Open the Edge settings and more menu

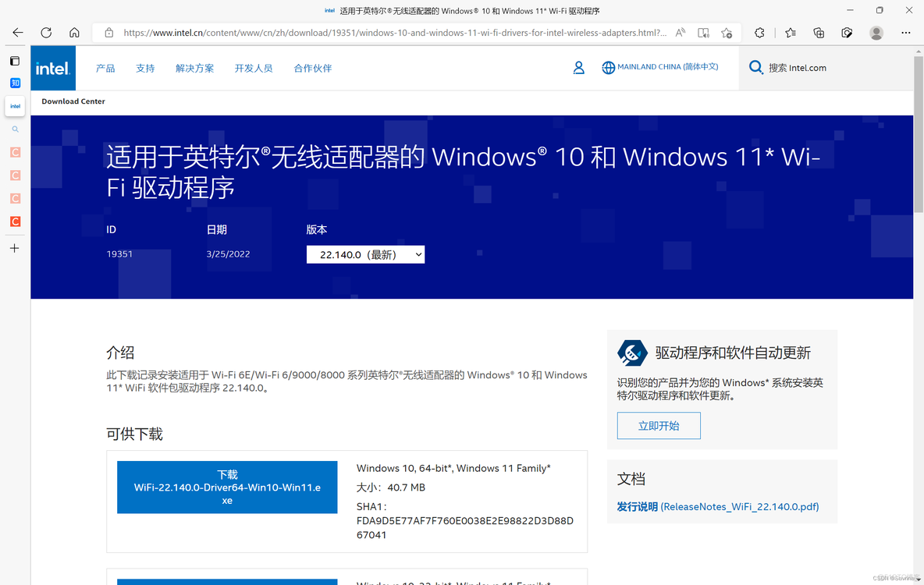click(906, 33)
